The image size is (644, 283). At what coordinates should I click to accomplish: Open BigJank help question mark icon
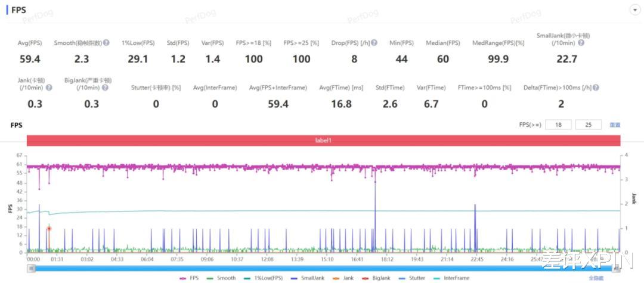pyautogui.click(x=105, y=88)
